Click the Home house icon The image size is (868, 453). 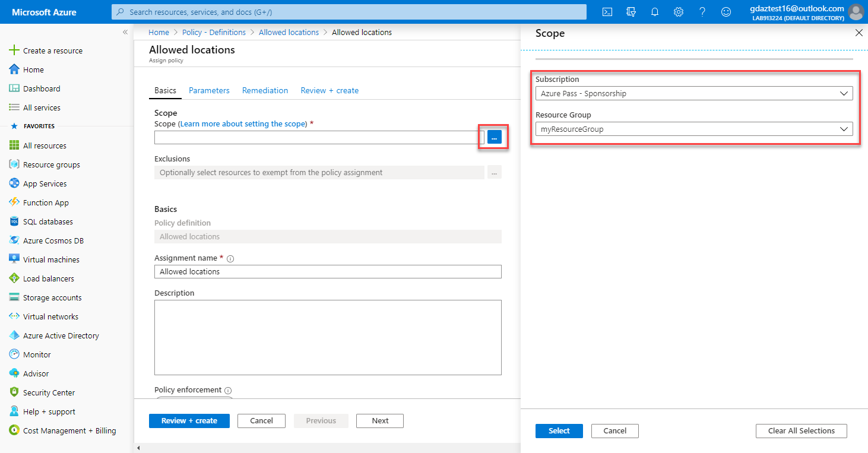pyautogui.click(x=14, y=69)
